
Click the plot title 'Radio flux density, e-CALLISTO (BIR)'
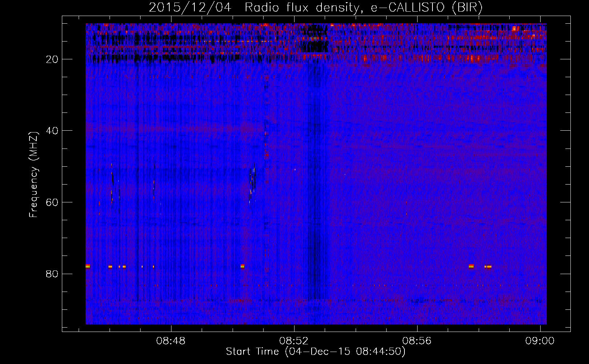click(363, 8)
